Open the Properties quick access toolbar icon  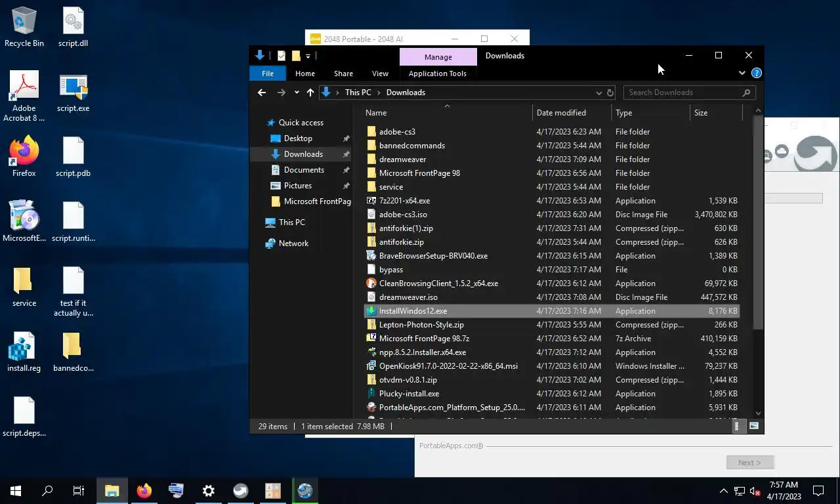[282, 56]
